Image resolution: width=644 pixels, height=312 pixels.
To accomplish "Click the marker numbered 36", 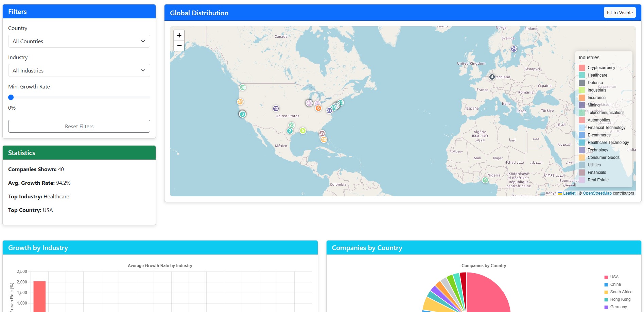I will click(x=317, y=103).
